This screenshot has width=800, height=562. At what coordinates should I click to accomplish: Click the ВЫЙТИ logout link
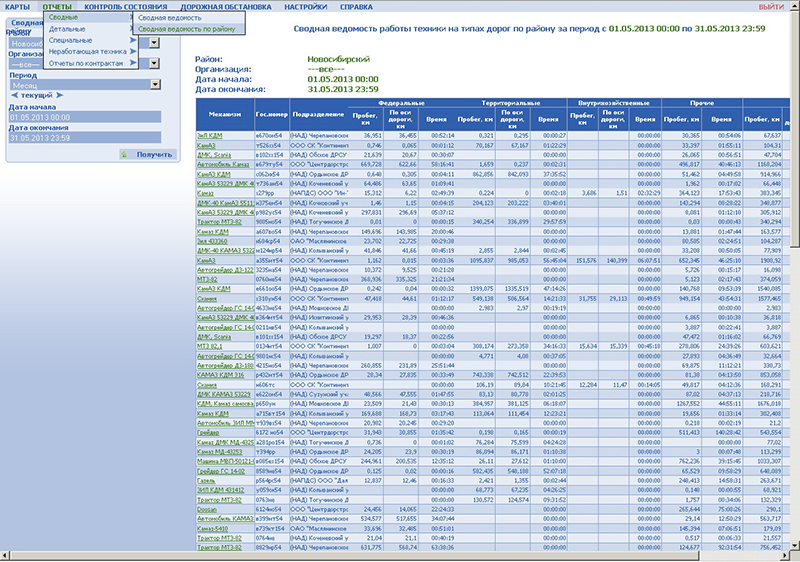[771, 7]
